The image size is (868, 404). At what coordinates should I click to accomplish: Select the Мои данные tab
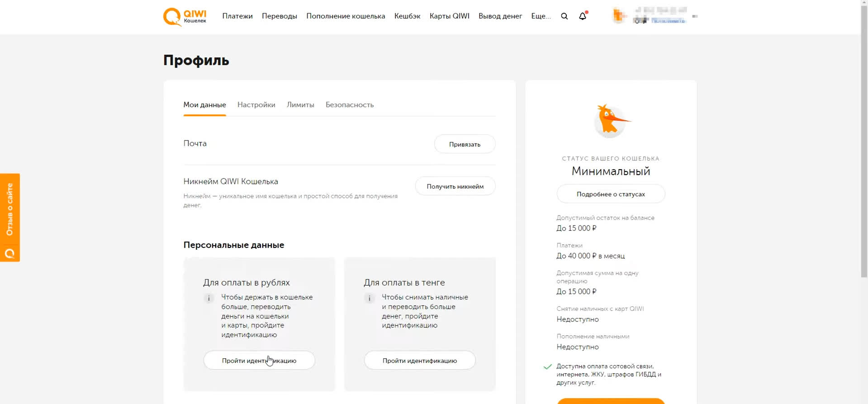pos(204,105)
